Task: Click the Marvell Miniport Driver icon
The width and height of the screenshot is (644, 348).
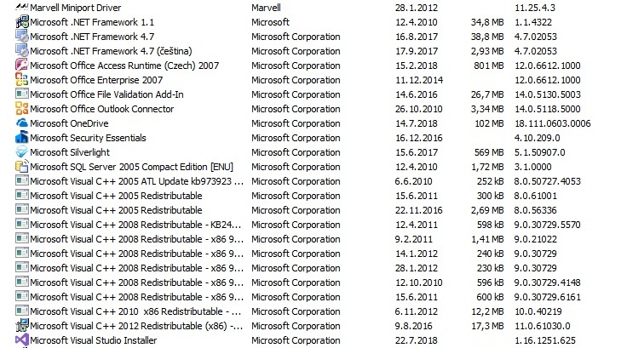Action: coord(22,8)
